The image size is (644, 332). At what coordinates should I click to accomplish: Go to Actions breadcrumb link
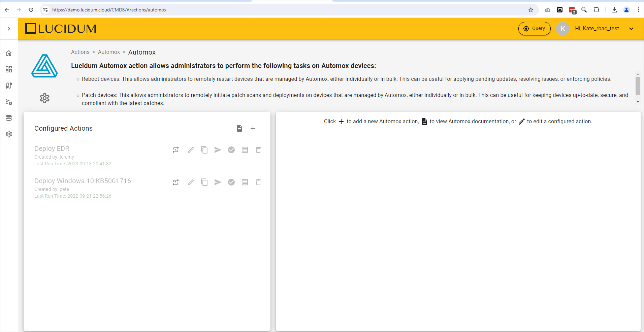80,52
